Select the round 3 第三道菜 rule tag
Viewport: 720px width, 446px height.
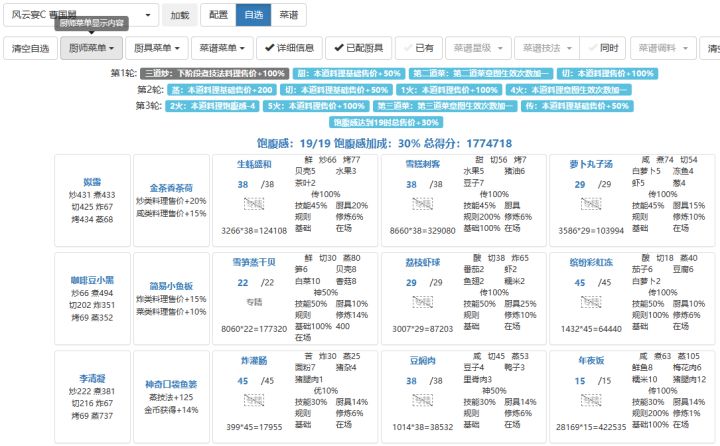[445, 106]
